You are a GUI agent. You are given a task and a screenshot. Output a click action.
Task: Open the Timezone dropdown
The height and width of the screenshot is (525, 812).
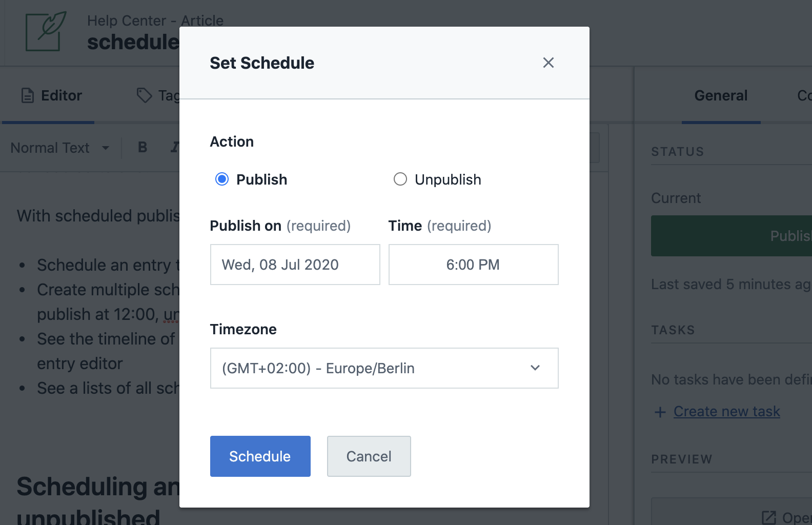[384, 368]
